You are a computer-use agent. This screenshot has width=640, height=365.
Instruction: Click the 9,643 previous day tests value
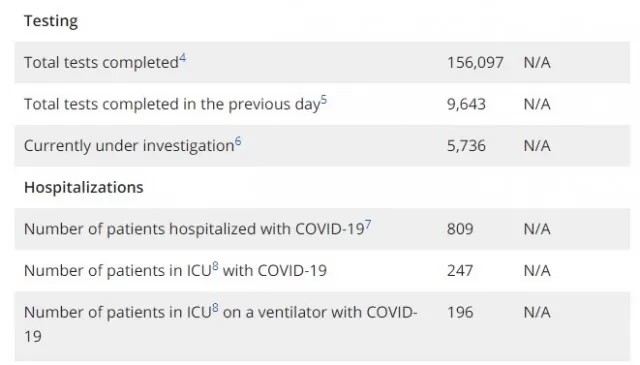click(x=466, y=105)
